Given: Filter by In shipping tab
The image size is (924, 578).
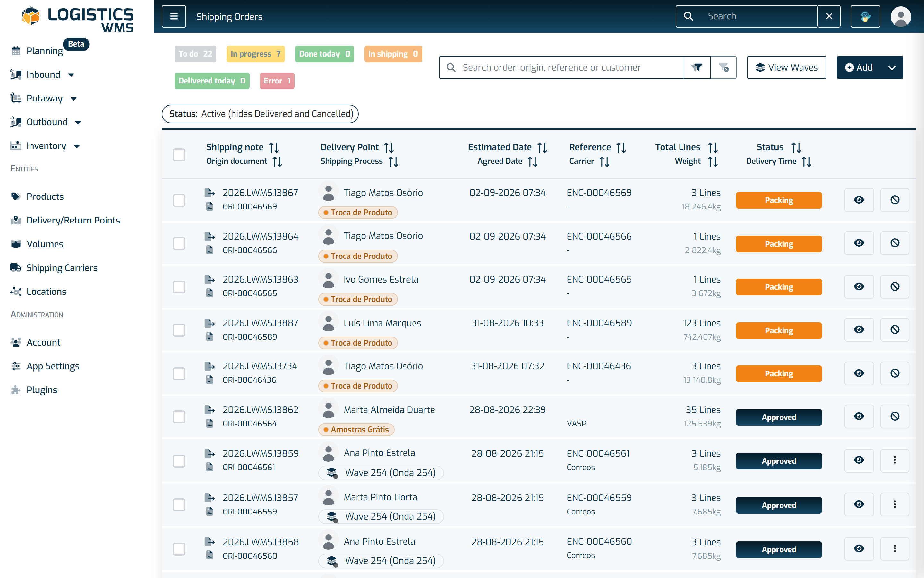Looking at the screenshot, I should [393, 54].
